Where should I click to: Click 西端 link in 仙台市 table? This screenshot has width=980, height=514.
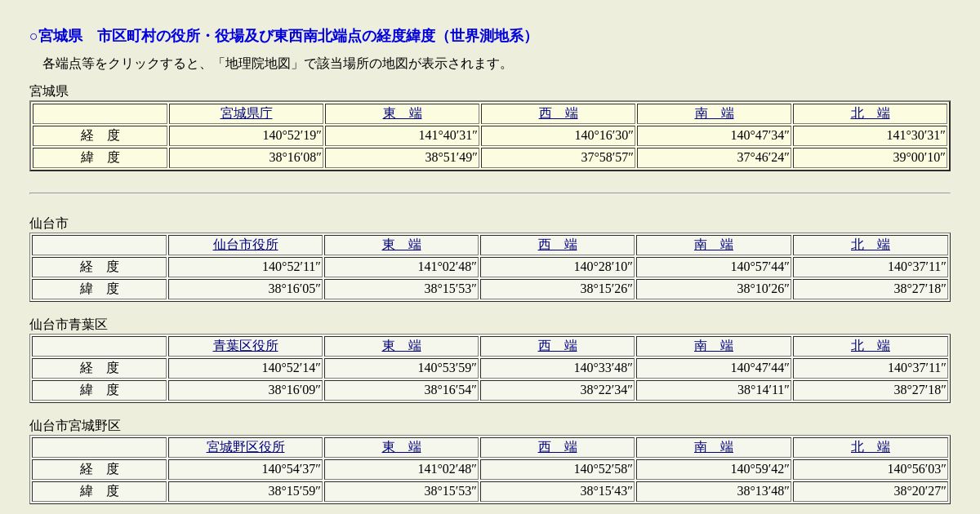coord(558,245)
